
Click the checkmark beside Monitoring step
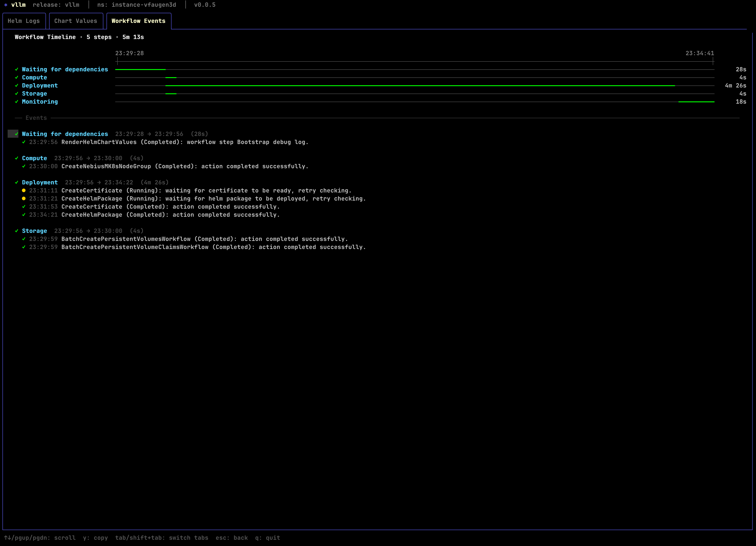click(x=16, y=102)
